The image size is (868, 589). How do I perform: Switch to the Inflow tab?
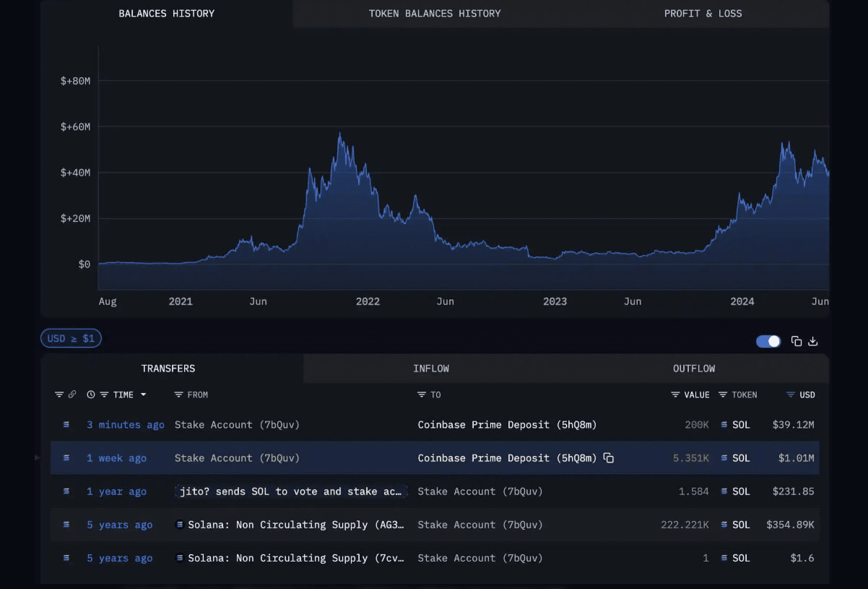(x=431, y=369)
